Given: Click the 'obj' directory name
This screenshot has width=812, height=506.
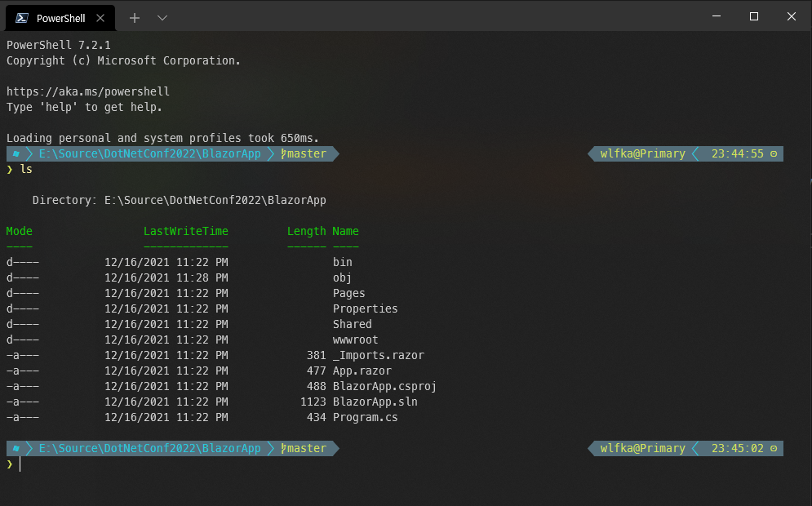Looking at the screenshot, I should (342, 277).
